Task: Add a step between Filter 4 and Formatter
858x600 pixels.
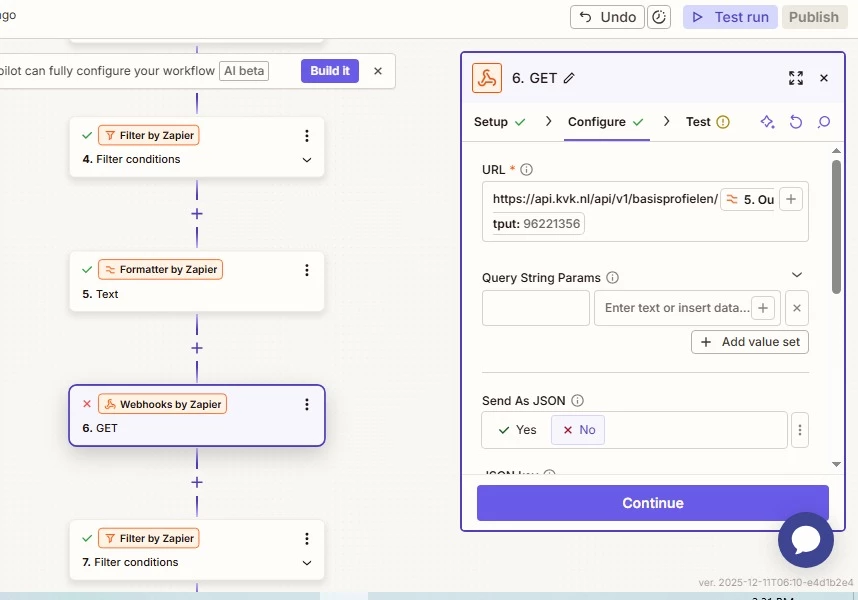Action: pos(197,213)
